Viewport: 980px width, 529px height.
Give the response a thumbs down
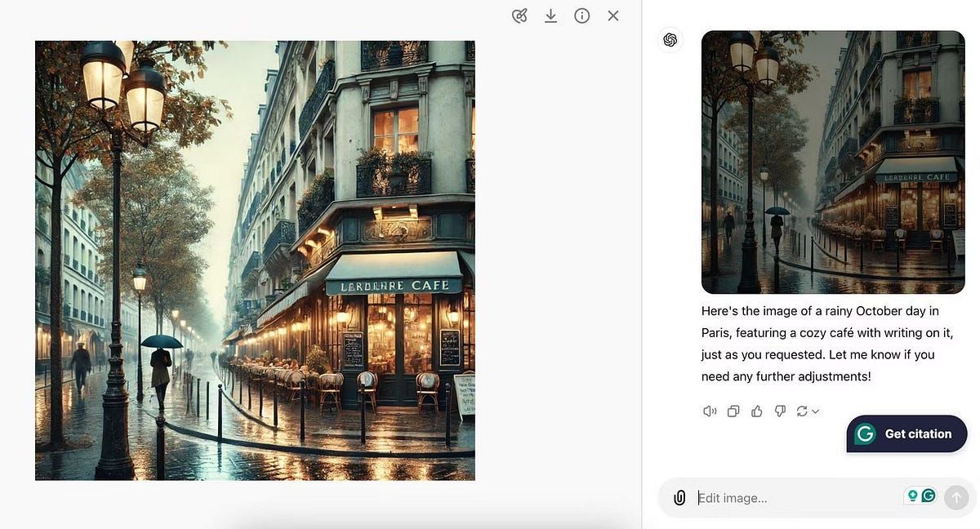pos(780,411)
